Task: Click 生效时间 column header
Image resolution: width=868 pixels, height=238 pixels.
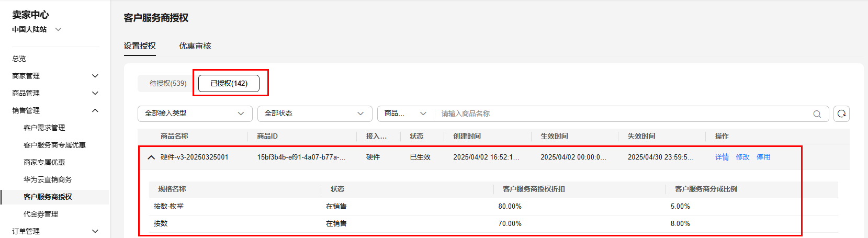Action: tap(555, 136)
